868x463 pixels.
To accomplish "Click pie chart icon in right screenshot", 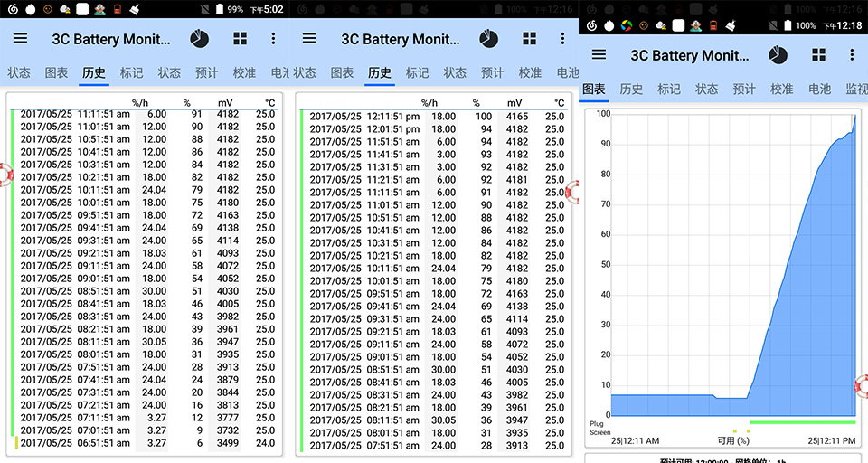I will click(778, 55).
